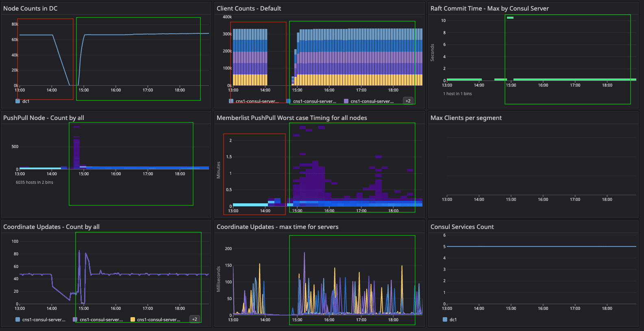Image resolution: width=644 pixels, height=331 pixels.
Task: Expand the +2 legend in Coordinate Updates panel
Action: point(194,319)
